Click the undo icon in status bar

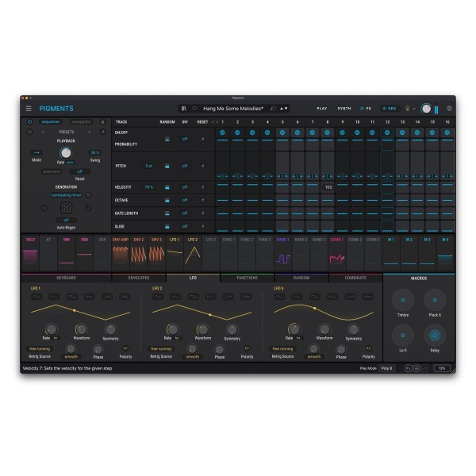(408, 368)
